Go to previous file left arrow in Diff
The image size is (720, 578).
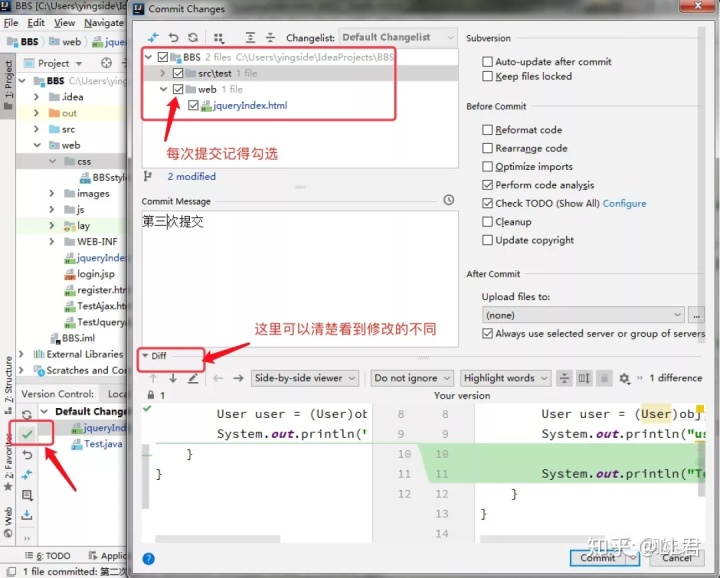(x=218, y=378)
